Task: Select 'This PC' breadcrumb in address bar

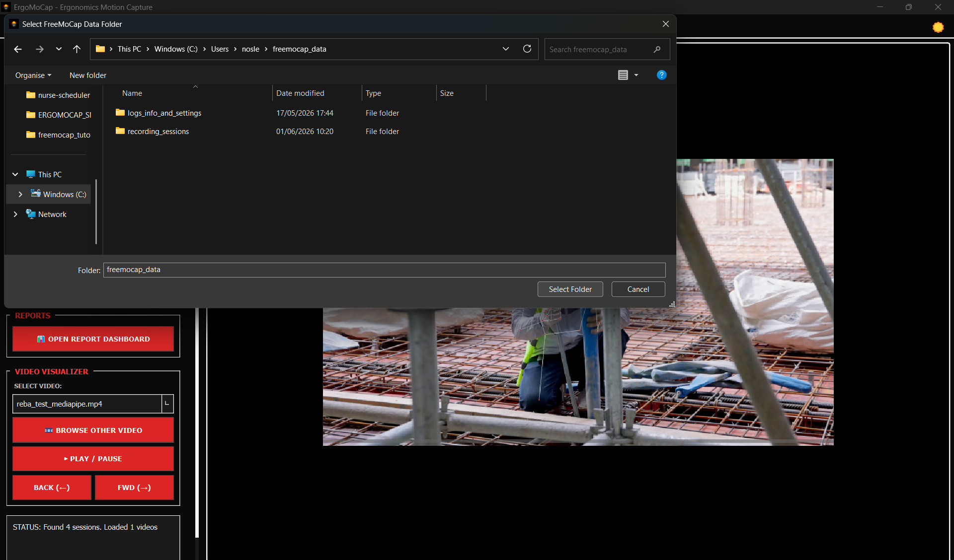Action: click(129, 49)
